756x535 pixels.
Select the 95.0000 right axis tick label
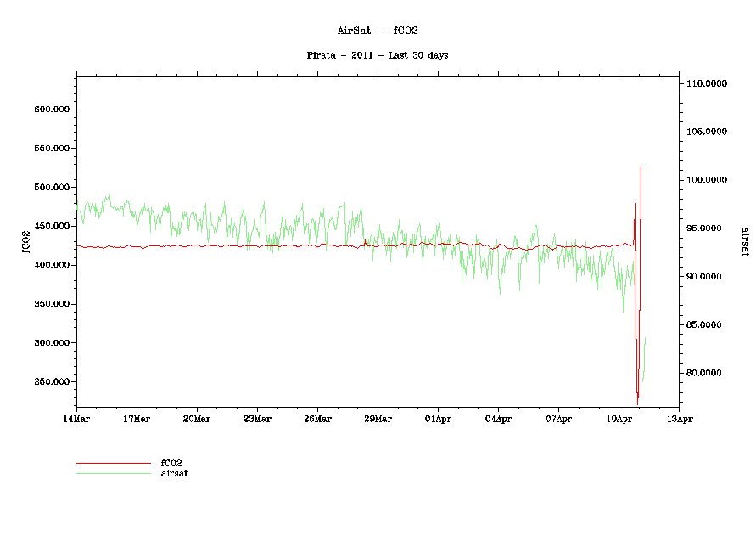708,228
